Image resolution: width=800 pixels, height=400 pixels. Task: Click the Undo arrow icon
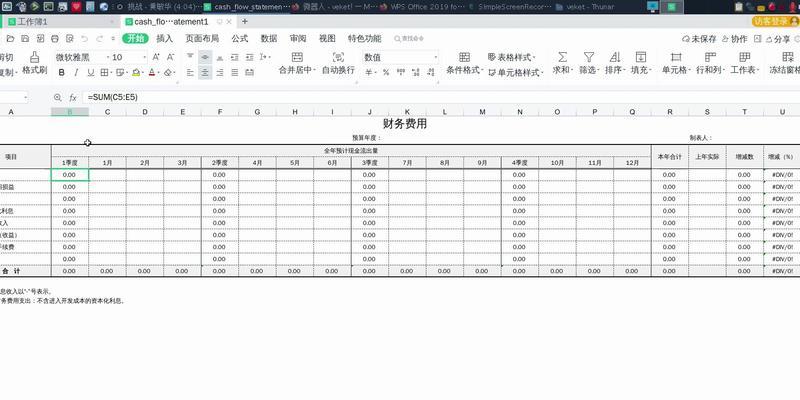point(85,39)
